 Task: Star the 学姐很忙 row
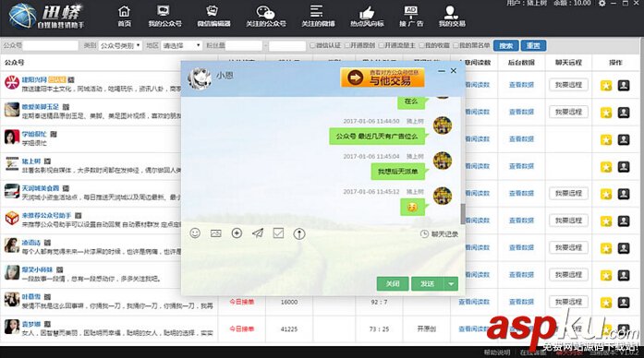606,139
